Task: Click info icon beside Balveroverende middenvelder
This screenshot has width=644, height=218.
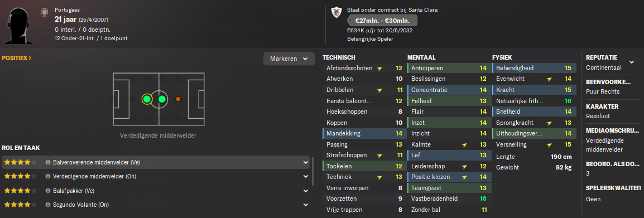Action: click(x=47, y=163)
